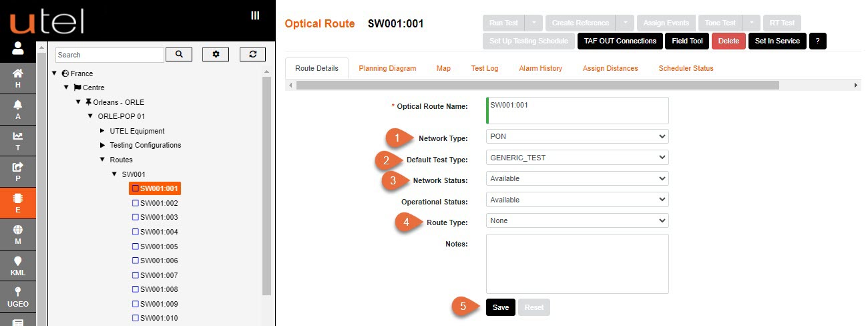Click the Notes text area
Screen dimensions: 868x326
click(577, 264)
